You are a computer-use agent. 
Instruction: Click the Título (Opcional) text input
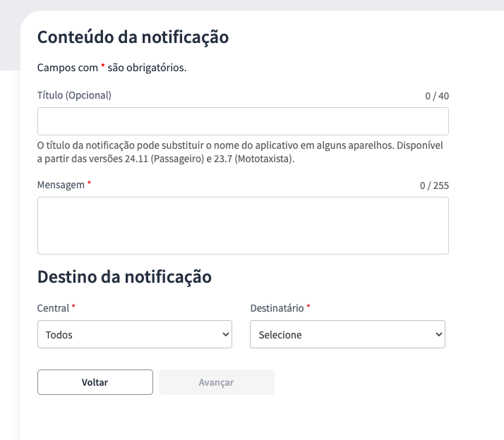[x=243, y=121]
